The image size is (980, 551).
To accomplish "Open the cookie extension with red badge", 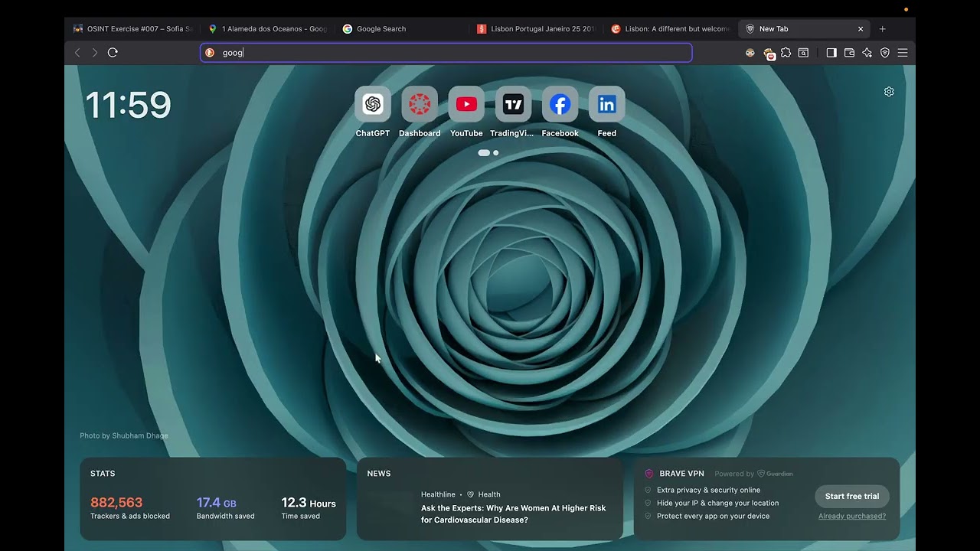I will pyautogui.click(x=769, y=54).
